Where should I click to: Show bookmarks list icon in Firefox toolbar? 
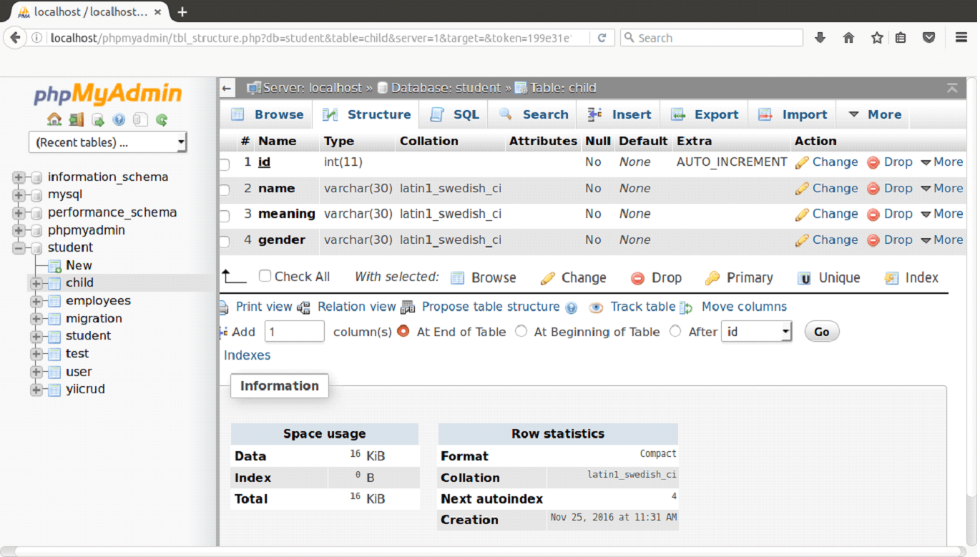pyautogui.click(x=901, y=38)
